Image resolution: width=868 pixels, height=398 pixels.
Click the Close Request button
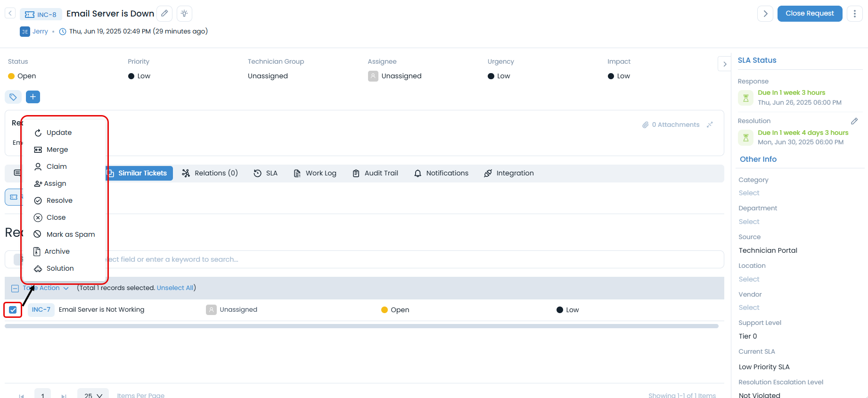pos(809,14)
